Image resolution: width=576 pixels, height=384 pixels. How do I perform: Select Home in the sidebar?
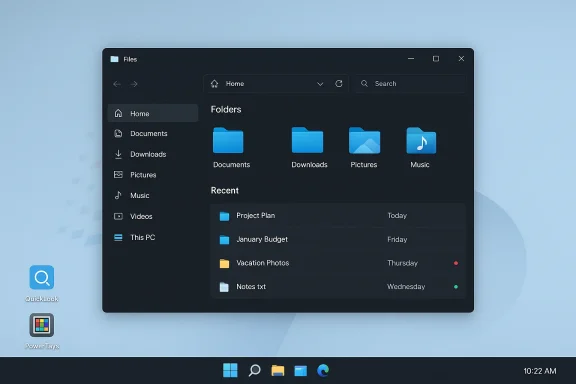point(153,113)
